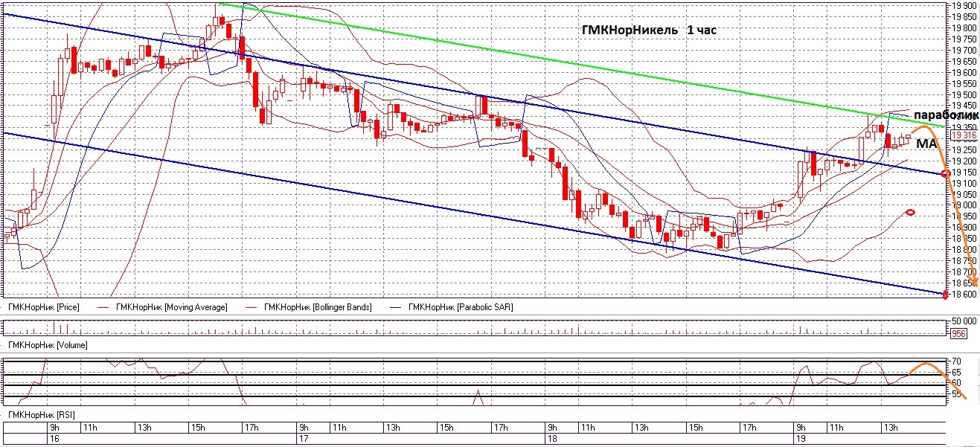Screen dimensions: 980x447
Task: Click day 16 on the date axis
Action: [54, 440]
